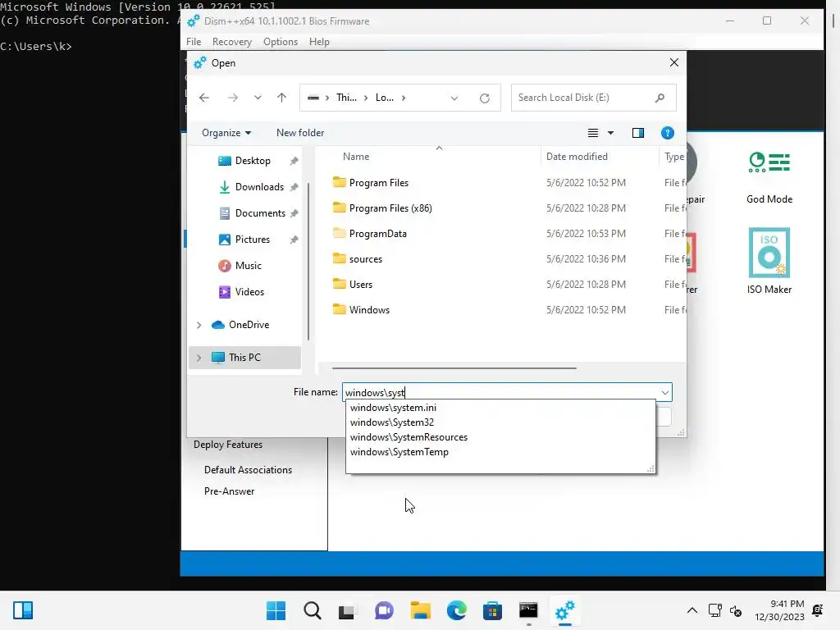
Task: Close the Open dialog
Action: point(674,62)
